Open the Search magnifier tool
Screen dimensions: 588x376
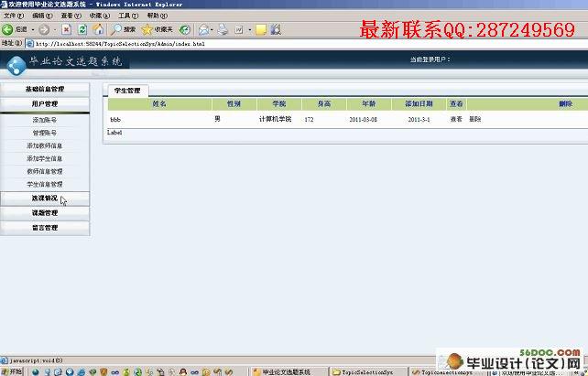(x=116, y=29)
